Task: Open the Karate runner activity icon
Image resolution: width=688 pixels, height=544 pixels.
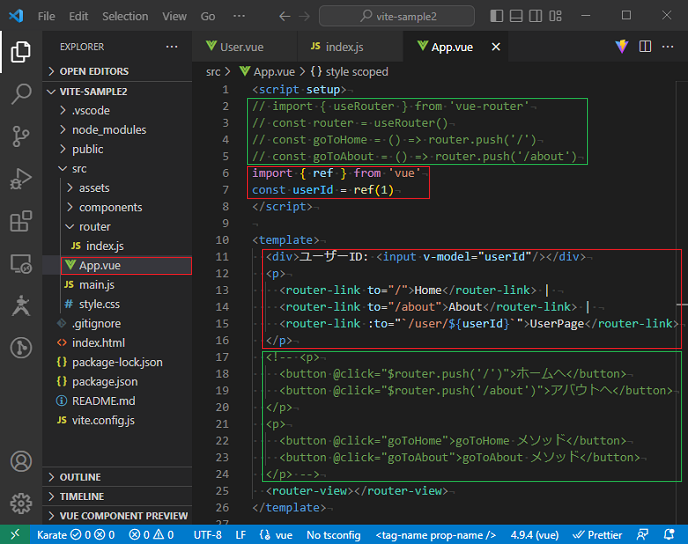Action: coord(21,306)
